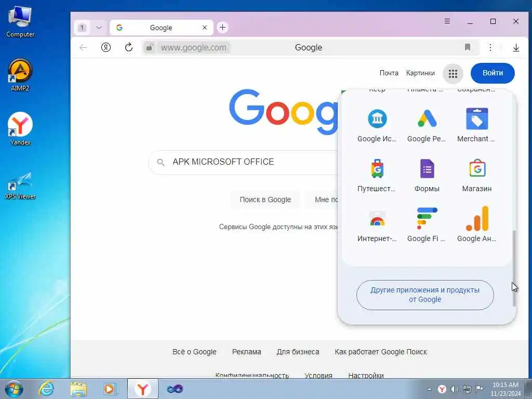Image resolution: width=532 pixels, height=399 pixels.
Task: Close the Google tab
Action: (205, 28)
